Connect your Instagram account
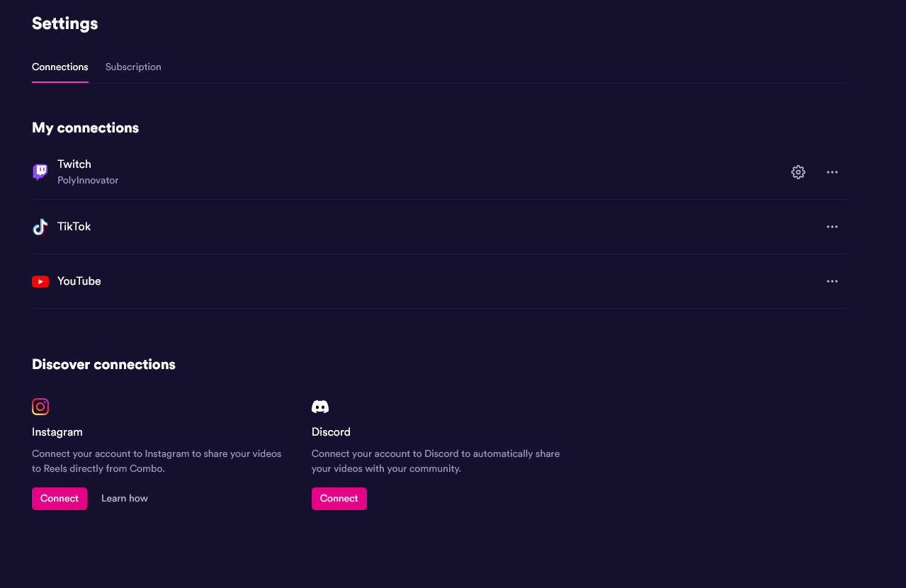 pos(60,499)
